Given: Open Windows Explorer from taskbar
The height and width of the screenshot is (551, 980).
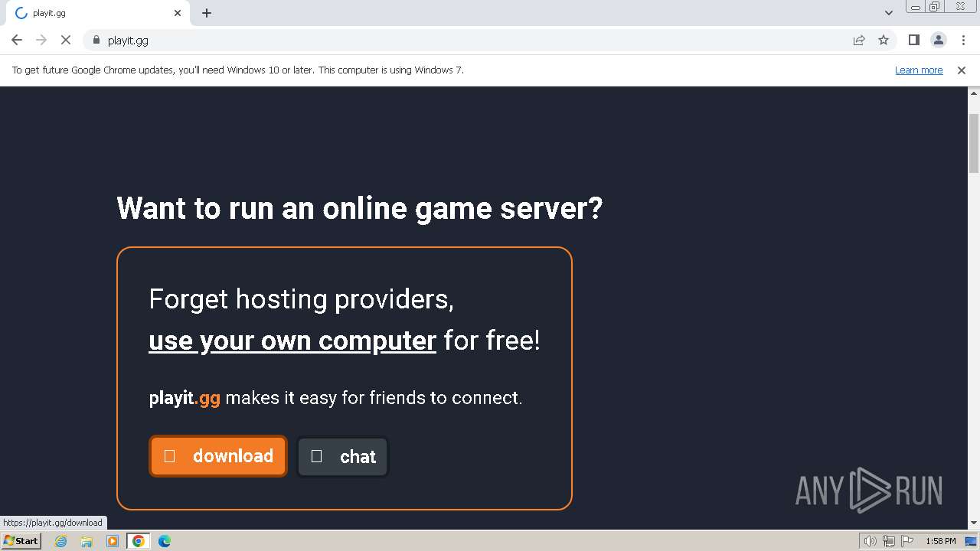Looking at the screenshot, I should 87,541.
